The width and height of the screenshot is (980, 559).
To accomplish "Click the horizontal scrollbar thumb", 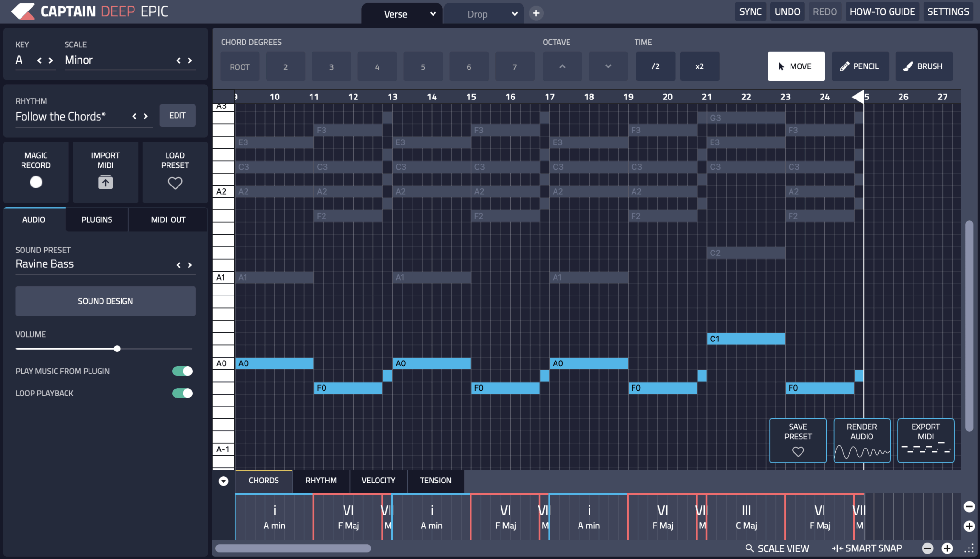I will click(293, 548).
